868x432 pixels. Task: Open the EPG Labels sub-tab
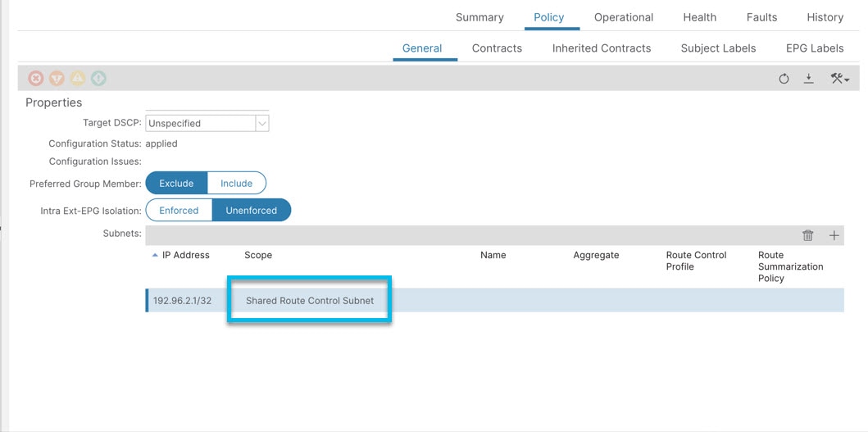(815, 48)
